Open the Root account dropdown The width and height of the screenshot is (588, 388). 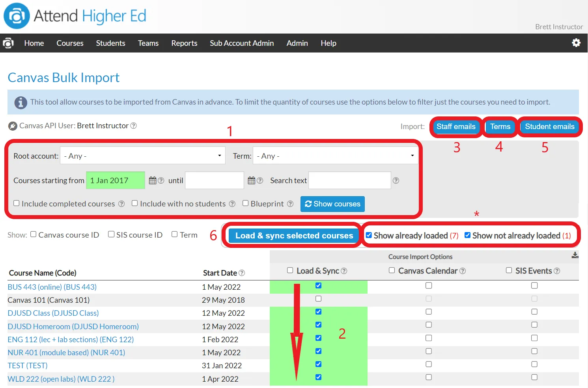point(143,156)
